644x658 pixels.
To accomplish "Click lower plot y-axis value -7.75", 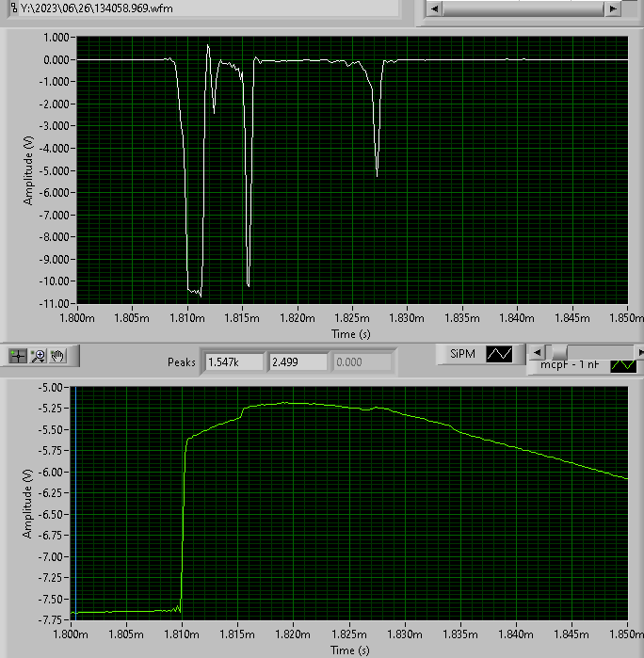I will coord(50,619).
